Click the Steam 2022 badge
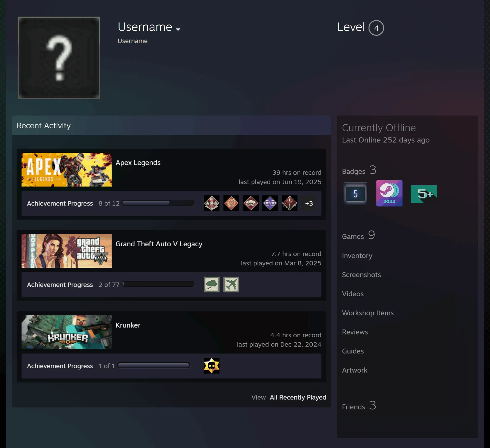Screen dimensions: 490x448 (x=389, y=193)
